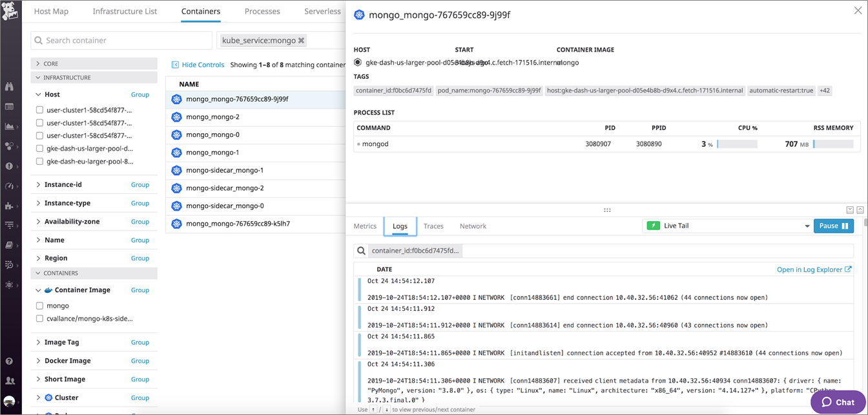Screen dimensions: 868x415
Task: Open the Metrics tab in detail panel
Action: [x=365, y=226]
